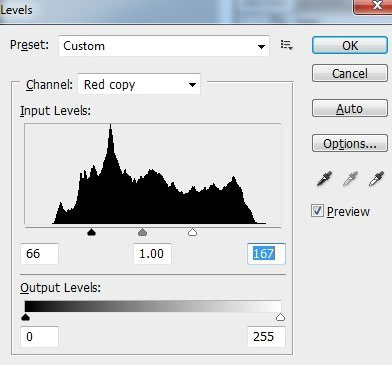
Task: Click the Preset label text
Action: [x=29, y=45]
